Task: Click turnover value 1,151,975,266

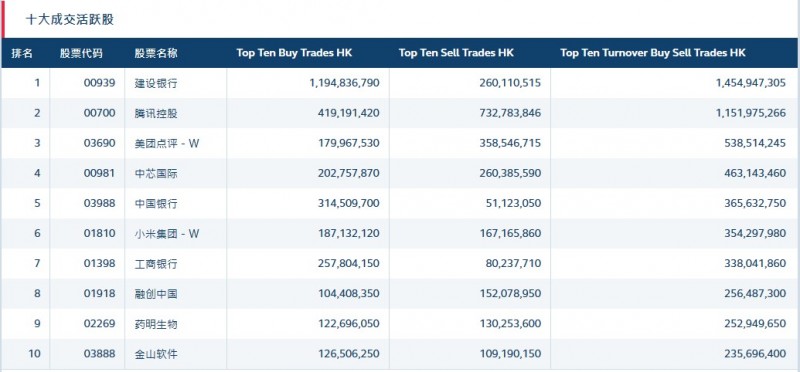Action: [x=751, y=113]
